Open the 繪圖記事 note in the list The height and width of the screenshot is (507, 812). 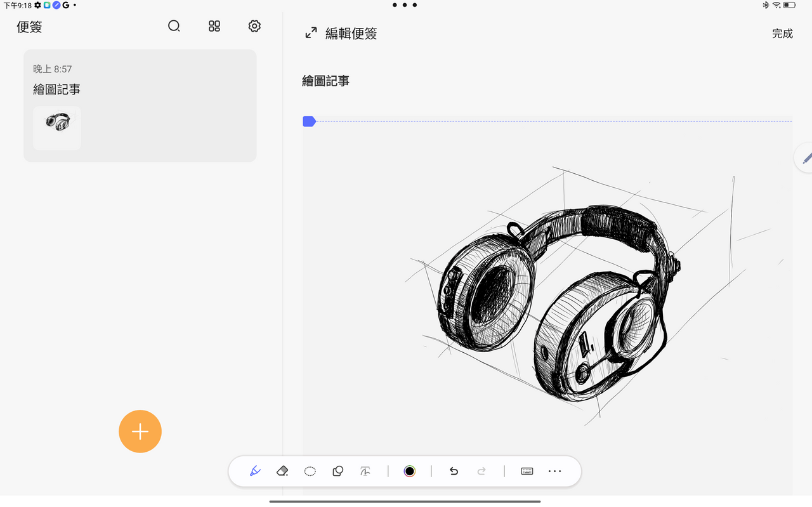[140, 89]
